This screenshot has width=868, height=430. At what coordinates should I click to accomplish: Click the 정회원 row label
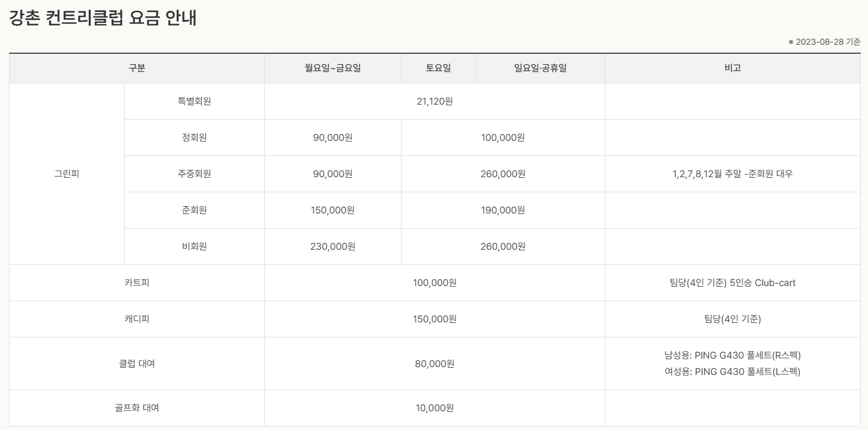coord(194,138)
